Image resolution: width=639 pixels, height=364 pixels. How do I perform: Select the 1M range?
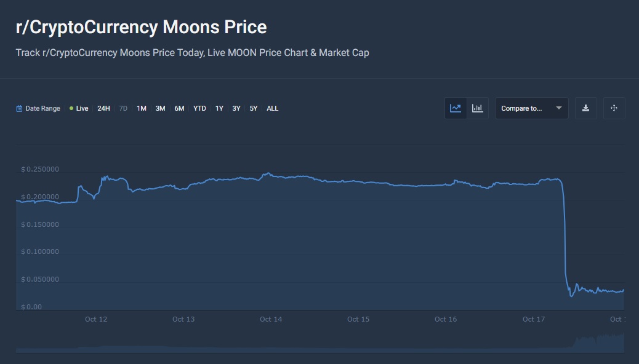tap(141, 108)
